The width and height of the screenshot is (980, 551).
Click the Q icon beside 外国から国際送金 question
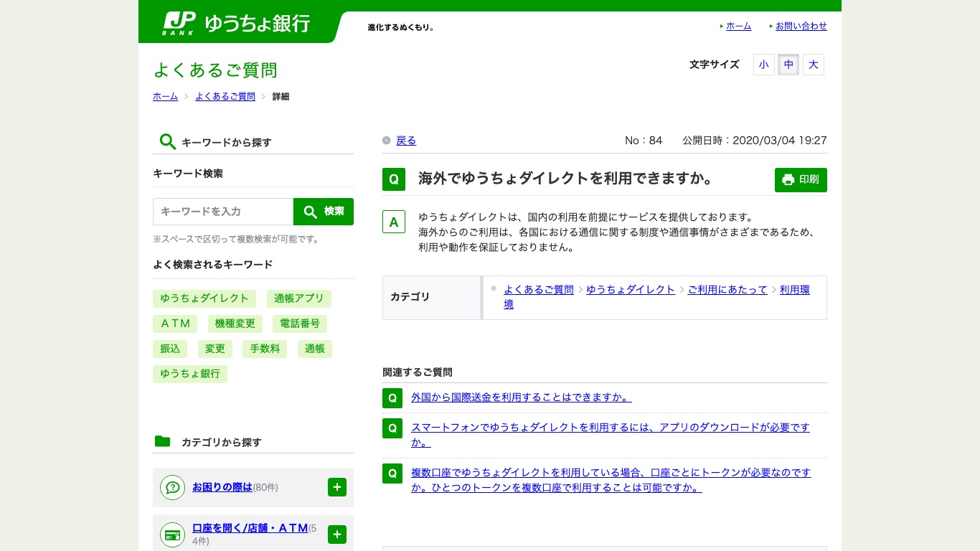coord(392,398)
